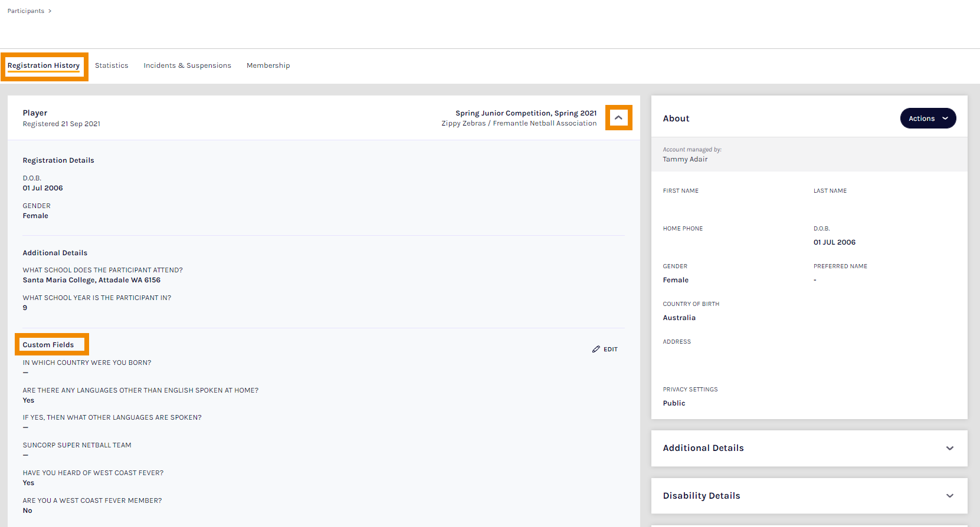Click the Custom Fields section heading
Viewport: 980px width, 527px height.
pos(48,345)
